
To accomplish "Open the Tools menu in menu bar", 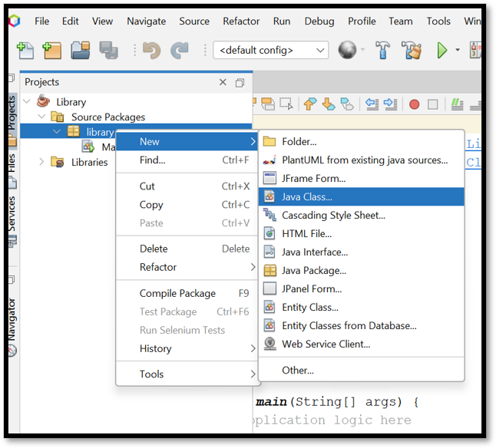I will click(438, 21).
